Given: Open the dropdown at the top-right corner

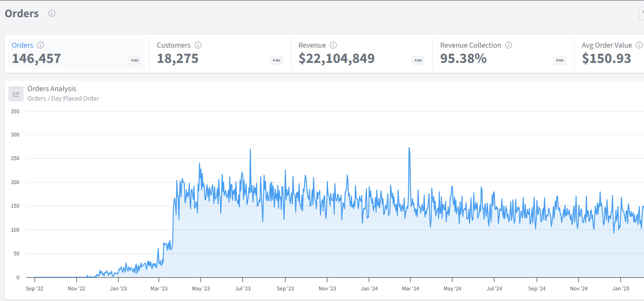Looking at the screenshot, I should pyautogui.click(x=641, y=13).
